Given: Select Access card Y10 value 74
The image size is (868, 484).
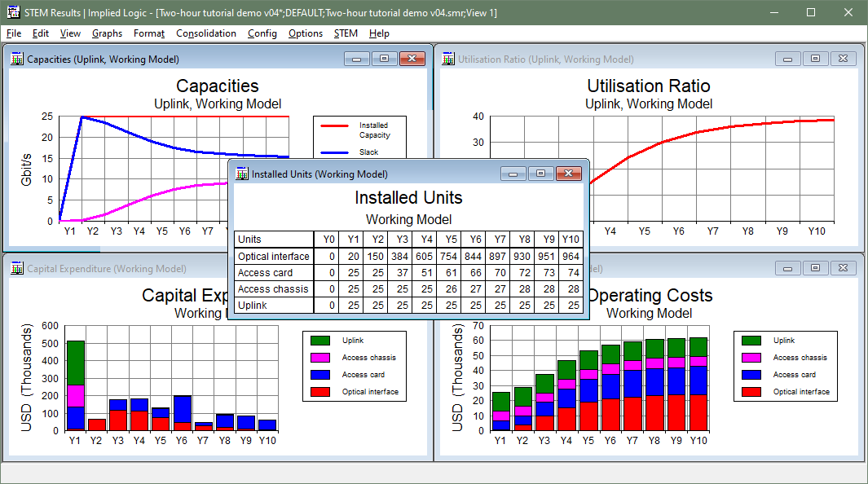Looking at the screenshot, I should pyautogui.click(x=571, y=273).
